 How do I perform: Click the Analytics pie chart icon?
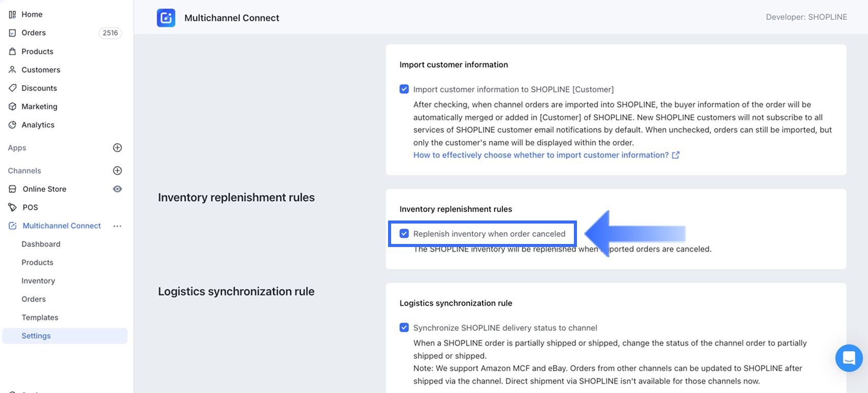[12, 125]
